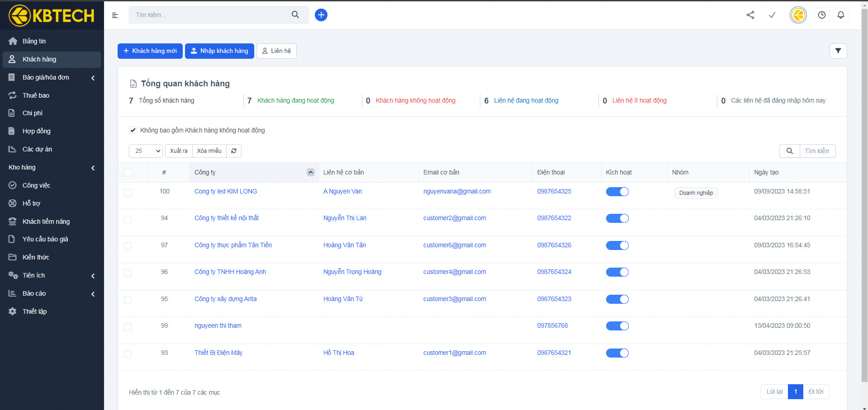The width and height of the screenshot is (868, 410).
Task: Click the checkmark todo icon
Action: [772, 15]
